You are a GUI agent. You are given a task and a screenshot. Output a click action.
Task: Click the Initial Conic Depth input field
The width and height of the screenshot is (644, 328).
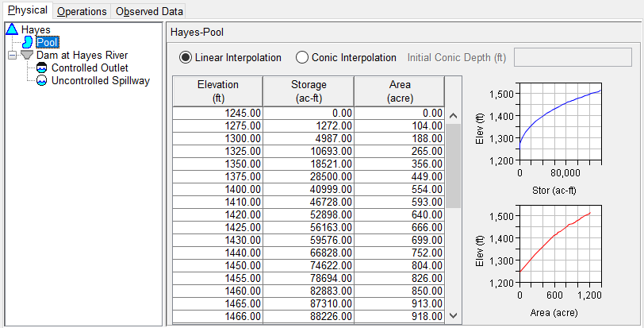pos(571,58)
